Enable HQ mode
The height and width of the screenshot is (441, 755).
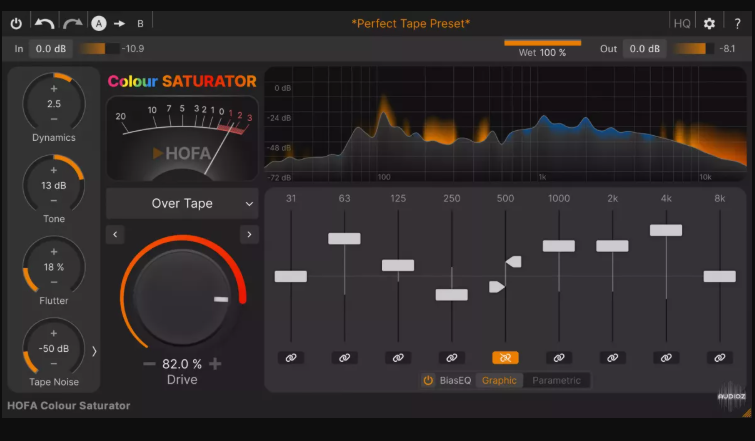[x=682, y=24]
